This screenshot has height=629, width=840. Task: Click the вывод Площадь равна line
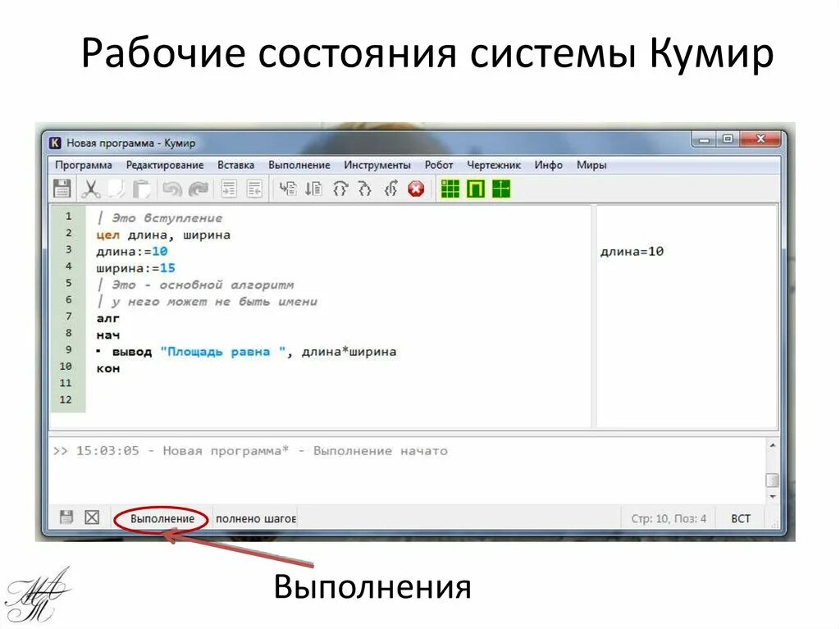point(247,352)
